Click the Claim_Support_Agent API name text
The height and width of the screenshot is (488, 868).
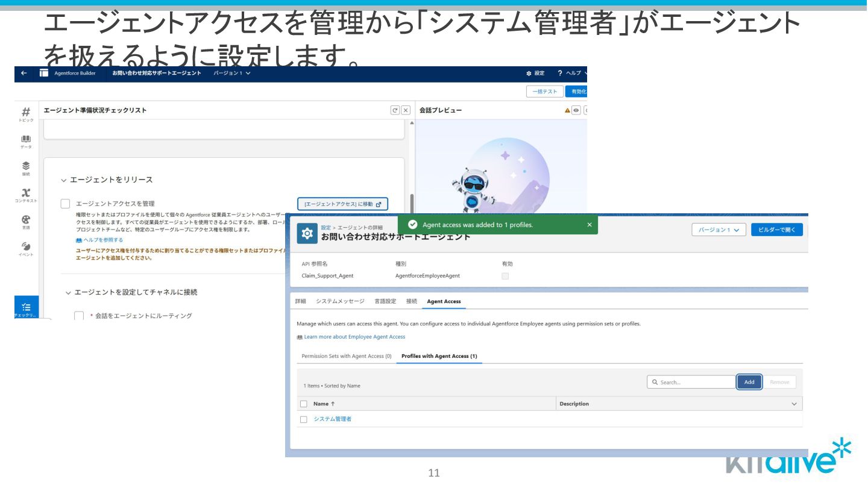point(327,276)
